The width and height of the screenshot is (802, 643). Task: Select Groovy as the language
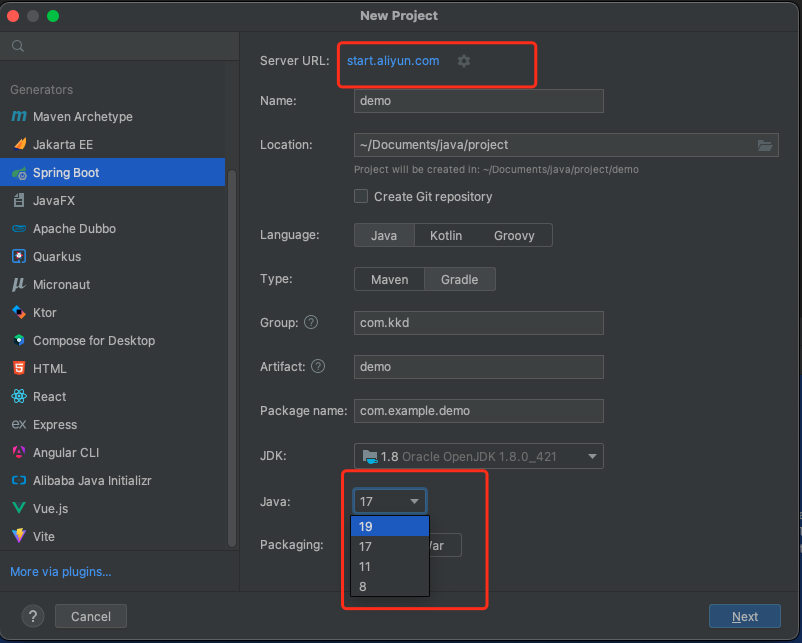click(x=514, y=235)
